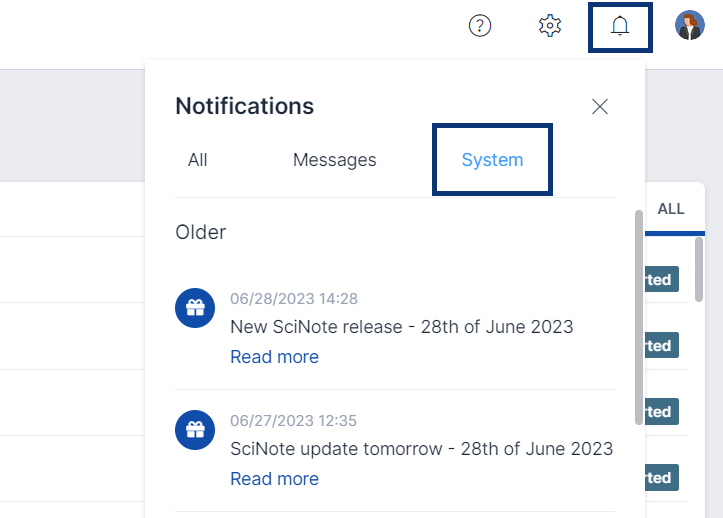Switch to the Messages notifications tab

[334, 160]
